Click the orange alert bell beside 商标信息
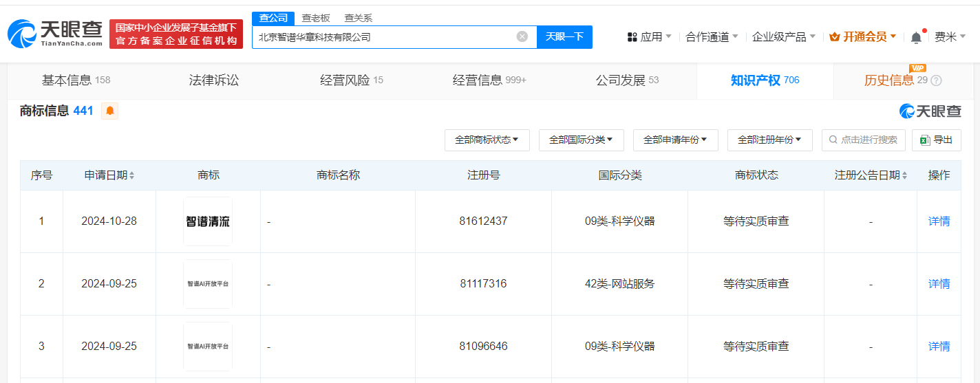 [110, 111]
